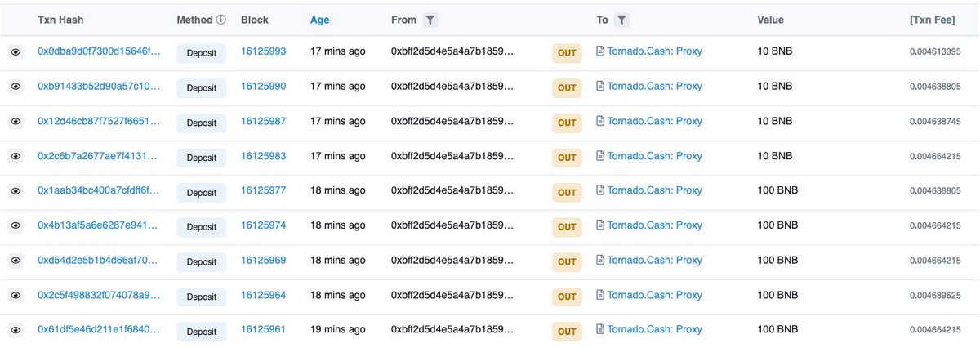Preview transaction 0x1aab34bc400a7cfdff6f with eye icon

[x=15, y=191]
